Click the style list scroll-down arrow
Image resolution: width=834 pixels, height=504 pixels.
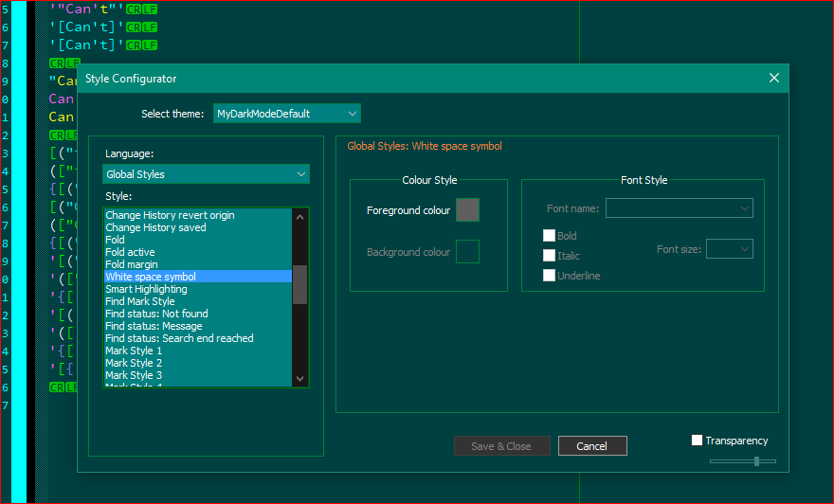coord(300,379)
